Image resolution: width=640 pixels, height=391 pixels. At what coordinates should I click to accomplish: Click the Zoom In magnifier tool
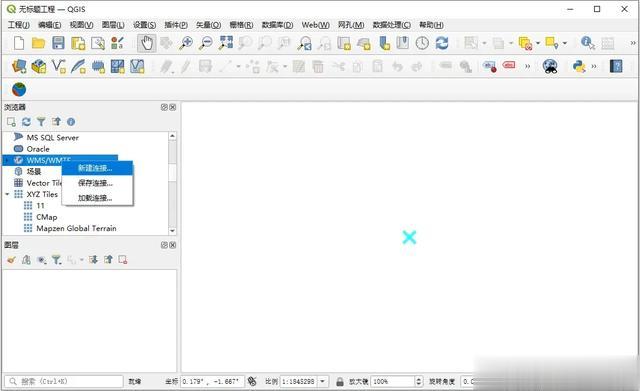(x=186, y=43)
